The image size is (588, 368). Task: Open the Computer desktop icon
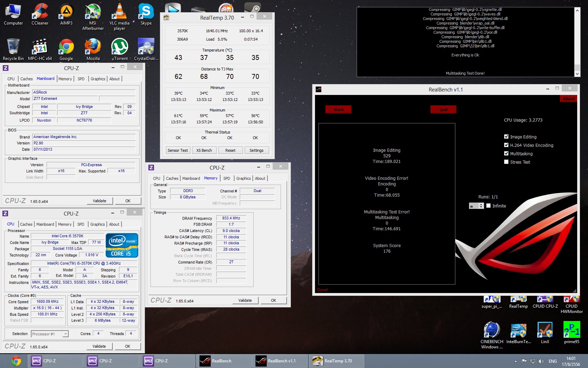[13, 15]
